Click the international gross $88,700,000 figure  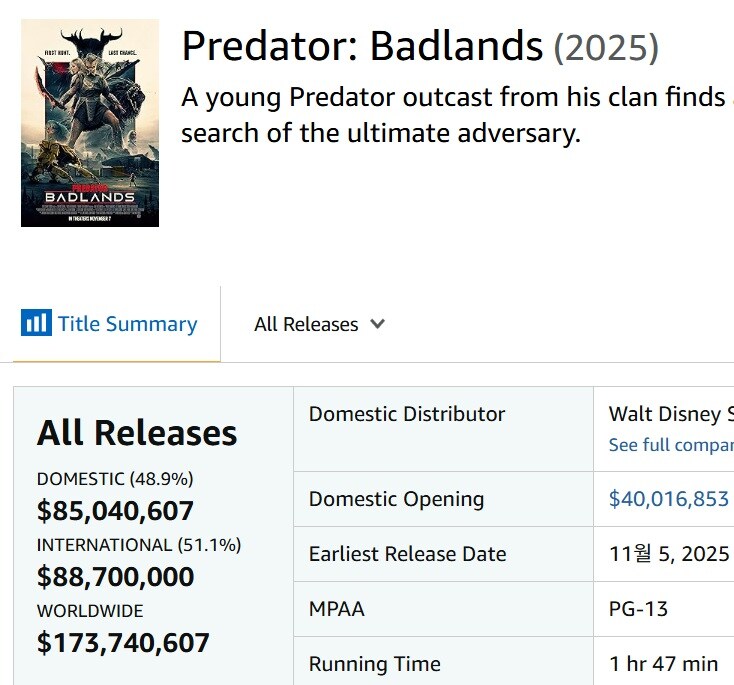click(x=115, y=577)
